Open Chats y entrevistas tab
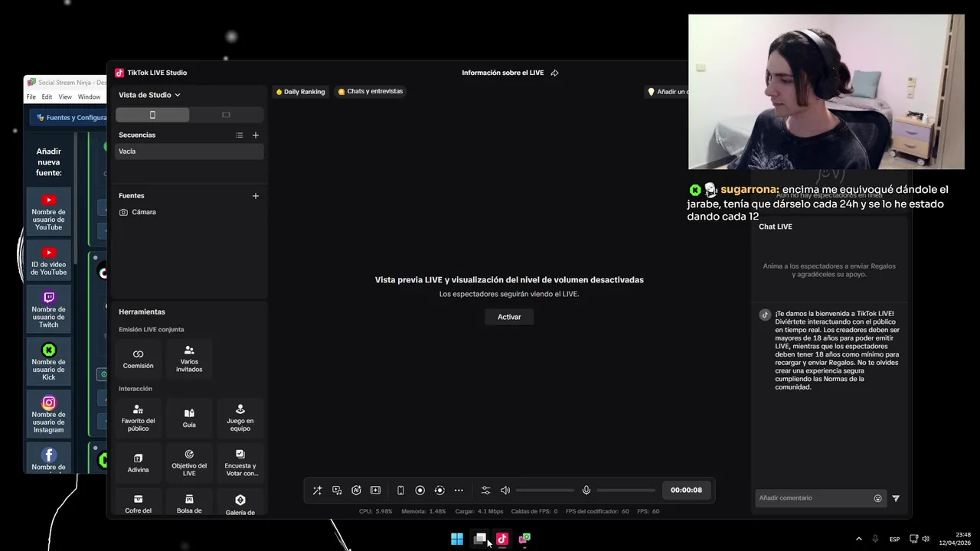The image size is (980, 551). tap(371, 92)
